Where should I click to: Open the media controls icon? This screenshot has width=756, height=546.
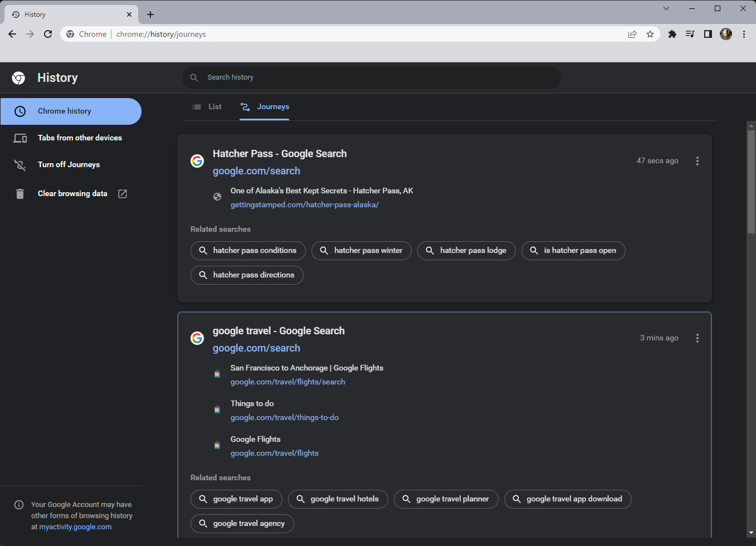690,34
